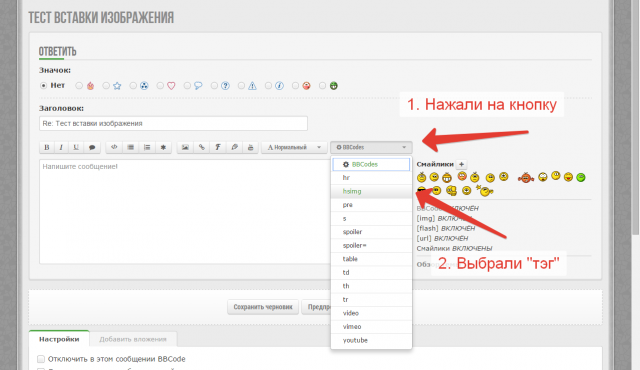
Task: Select s strikethrough tag from list
Action: click(371, 218)
